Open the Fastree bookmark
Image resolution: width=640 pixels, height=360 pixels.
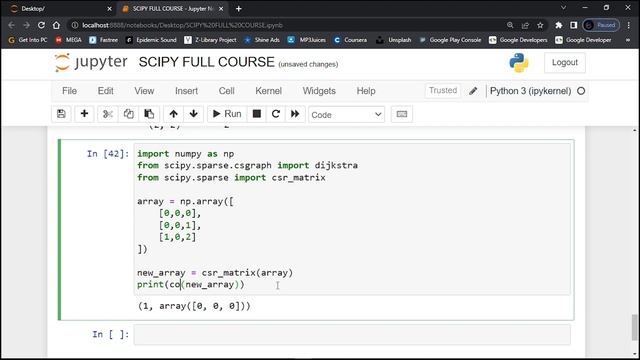[104, 40]
